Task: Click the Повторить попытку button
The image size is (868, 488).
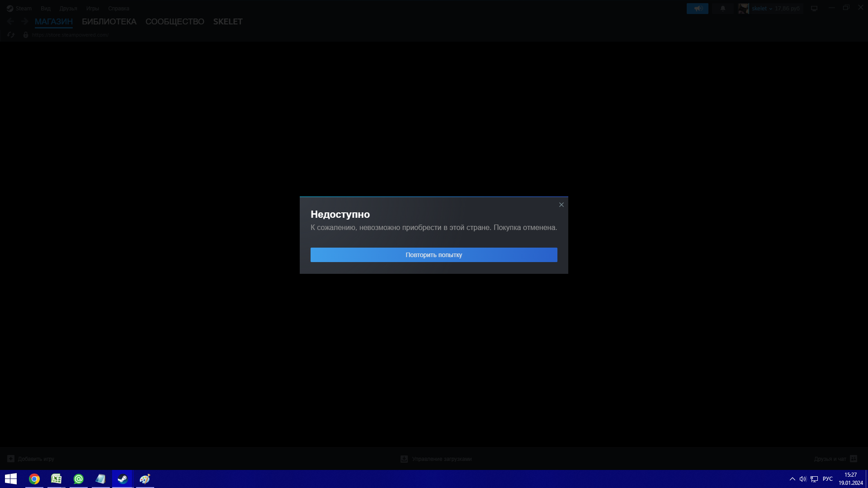Action: coord(434,255)
